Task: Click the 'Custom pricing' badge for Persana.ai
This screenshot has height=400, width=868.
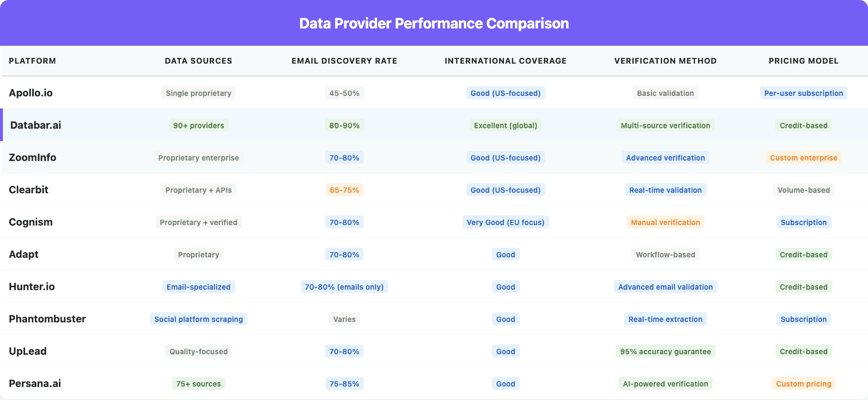Action: tap(803, 384)
